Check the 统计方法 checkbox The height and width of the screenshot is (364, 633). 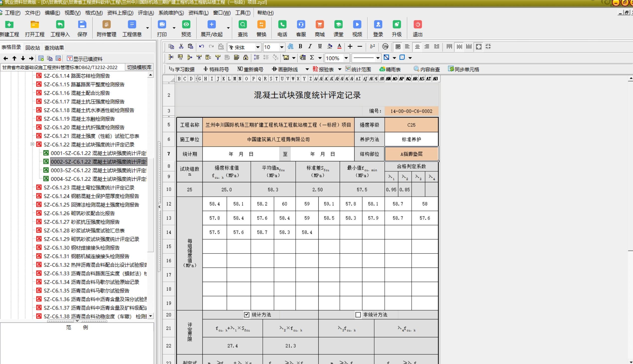[247, 315]
